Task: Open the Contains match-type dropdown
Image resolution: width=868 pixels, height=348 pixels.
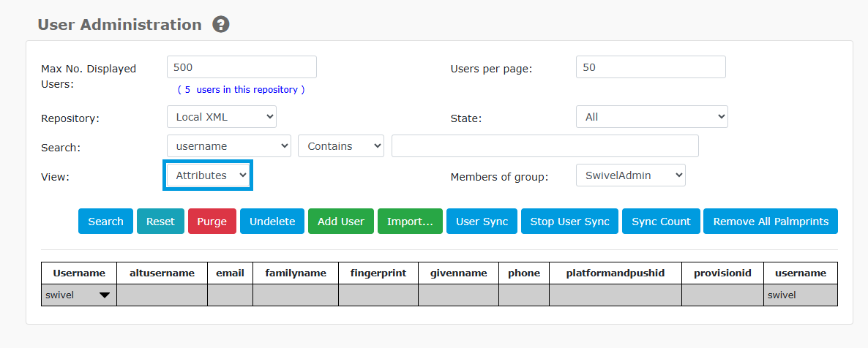Action: pos(341,146)
